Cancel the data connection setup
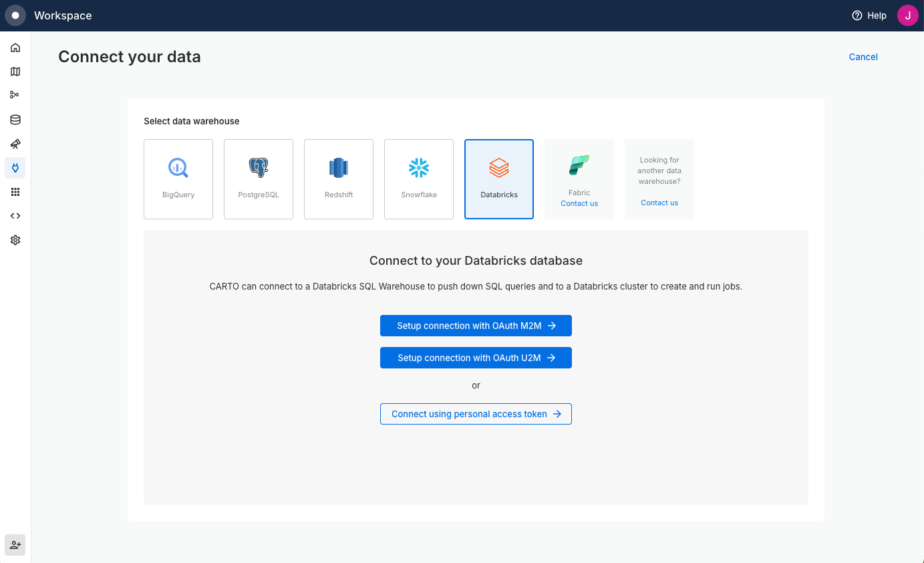924x563 pixels. pyautogui.click(x=863, y=57)
